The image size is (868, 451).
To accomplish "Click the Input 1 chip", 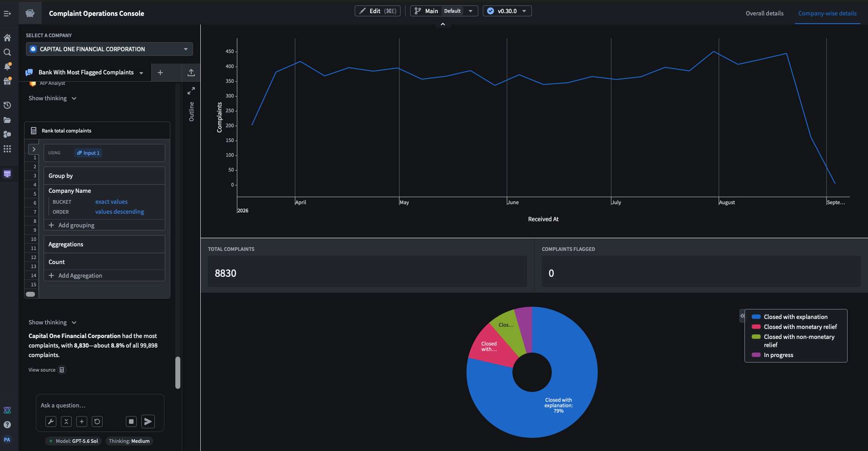I will (88, 153).
